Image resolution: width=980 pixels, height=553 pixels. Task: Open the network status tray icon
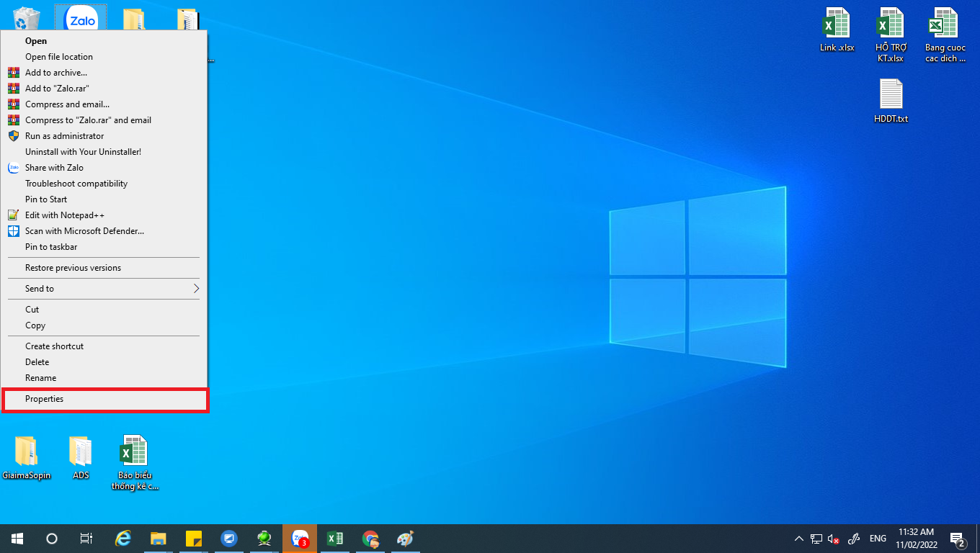pyautogui.click(x=816, y=539)
